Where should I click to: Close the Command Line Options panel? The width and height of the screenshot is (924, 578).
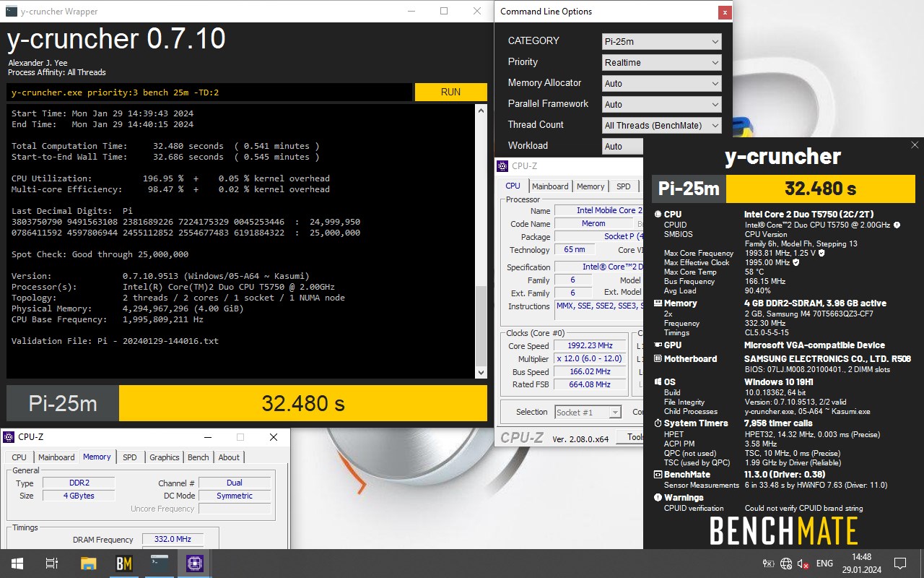pyautogui.click(x=724, y=12)
